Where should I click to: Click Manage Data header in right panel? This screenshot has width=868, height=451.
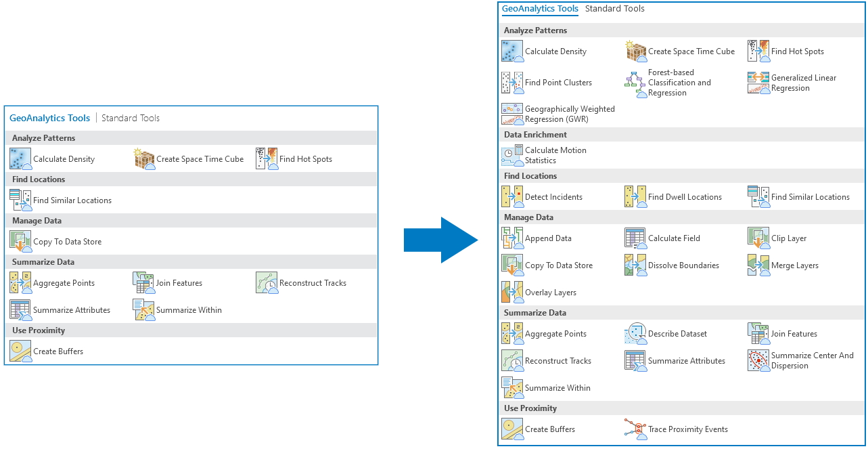[681, 217]
